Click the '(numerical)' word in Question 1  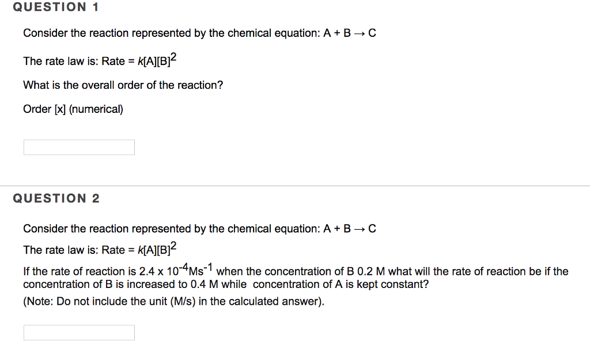coord(96,109)
